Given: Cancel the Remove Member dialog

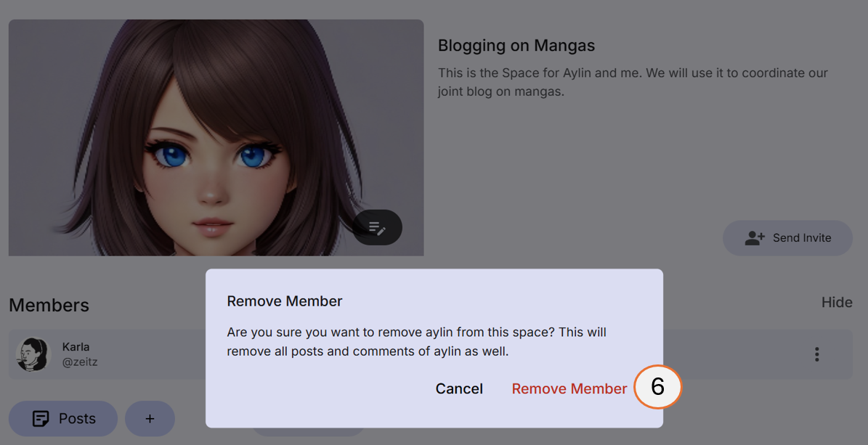Looking at the screenshot, I should (459, 388).
